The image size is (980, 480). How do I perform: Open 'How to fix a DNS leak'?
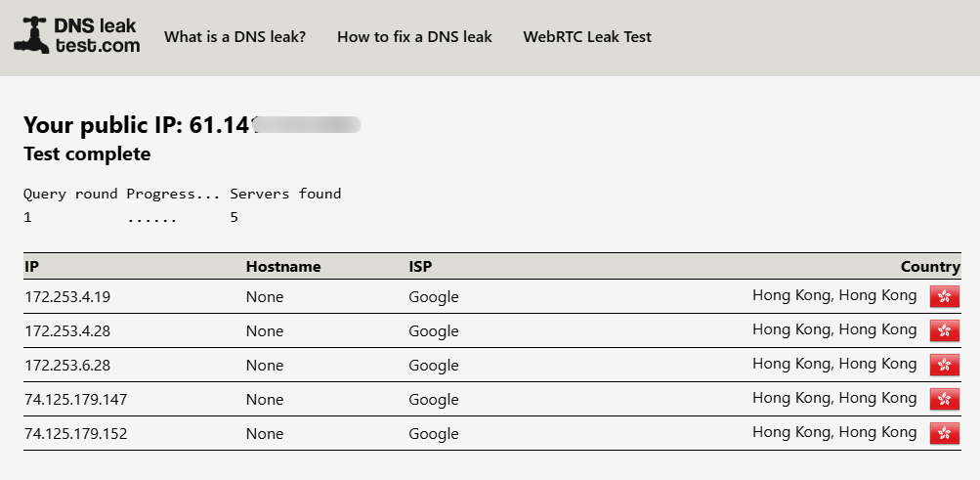click(414, 37)
